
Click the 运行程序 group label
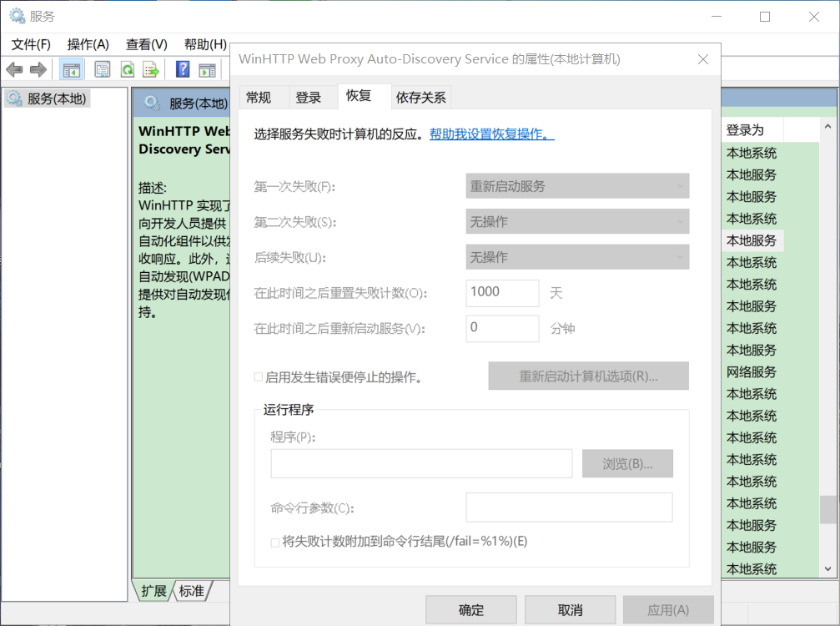(289, 410)
